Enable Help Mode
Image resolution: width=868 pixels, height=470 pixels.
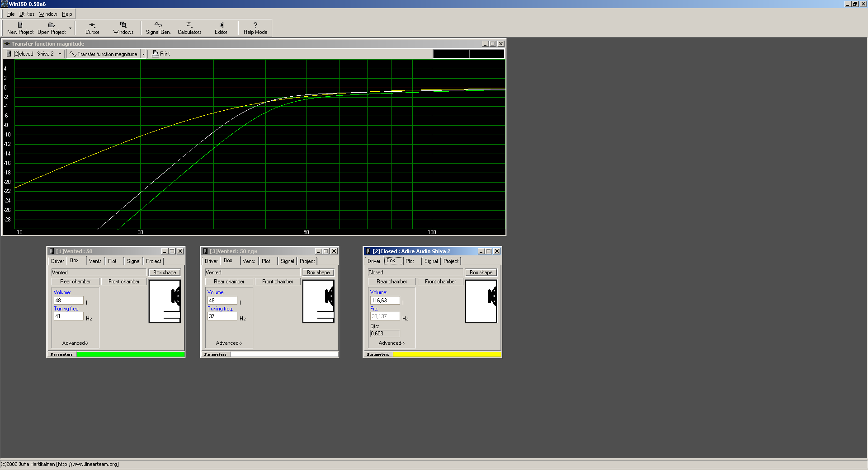[x=255, y=25]
